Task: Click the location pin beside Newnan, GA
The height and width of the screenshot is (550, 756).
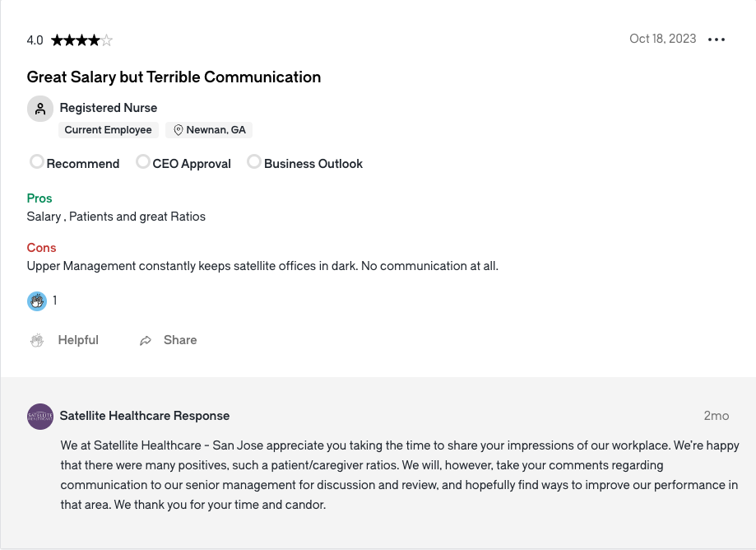Action: (179, 129)
